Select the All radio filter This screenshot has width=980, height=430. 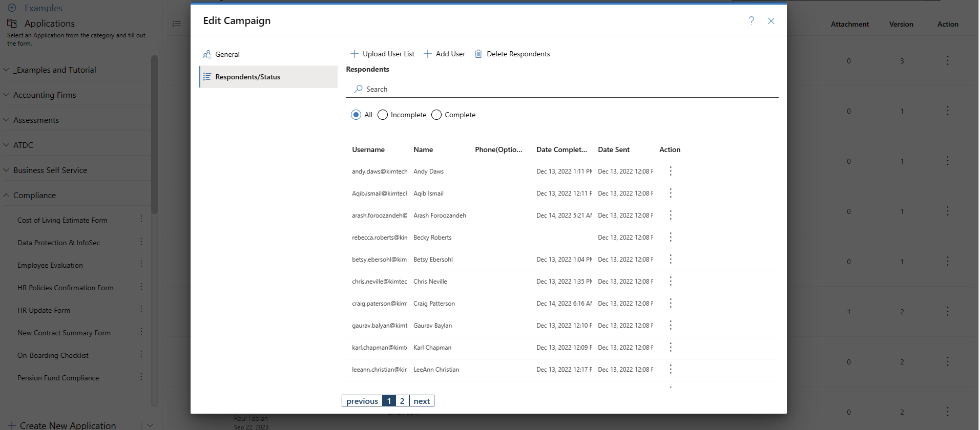point(356,115)
